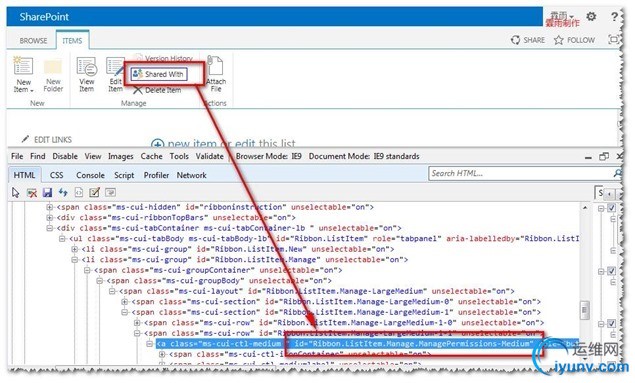
Task: Click the Edit Item ribbon icon
Action: click(115, 66)
